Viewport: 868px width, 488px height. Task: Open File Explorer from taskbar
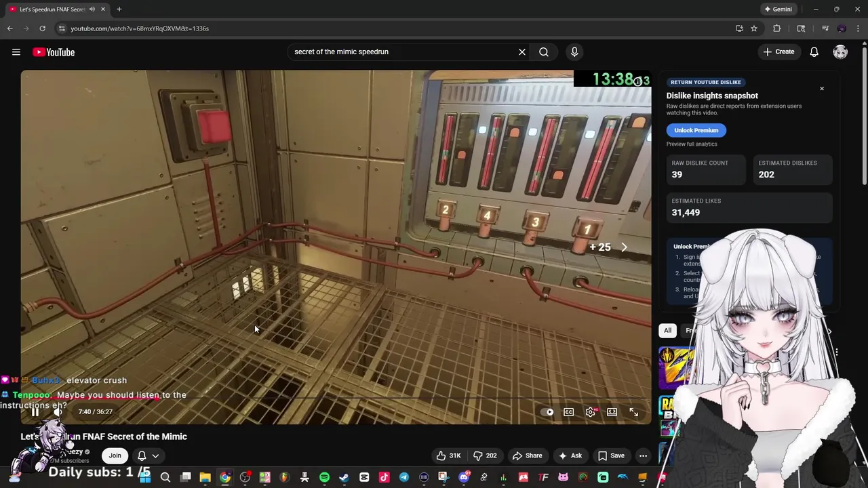[205, 477]
